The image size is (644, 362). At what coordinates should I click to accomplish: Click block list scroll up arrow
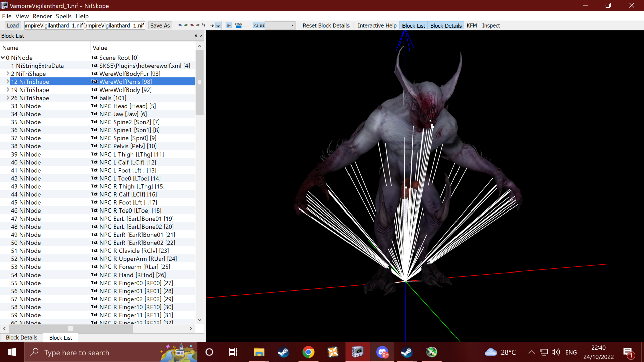(200, 46)
